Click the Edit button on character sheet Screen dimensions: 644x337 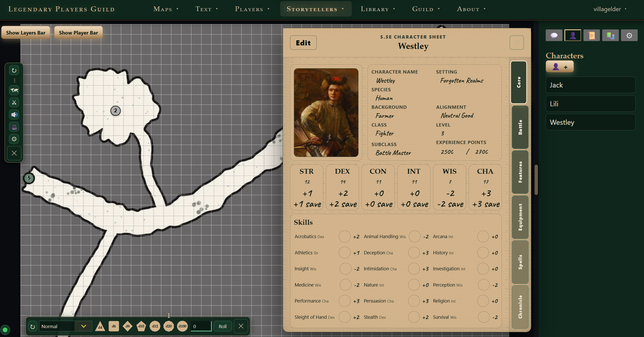click(x=303, y=43)
